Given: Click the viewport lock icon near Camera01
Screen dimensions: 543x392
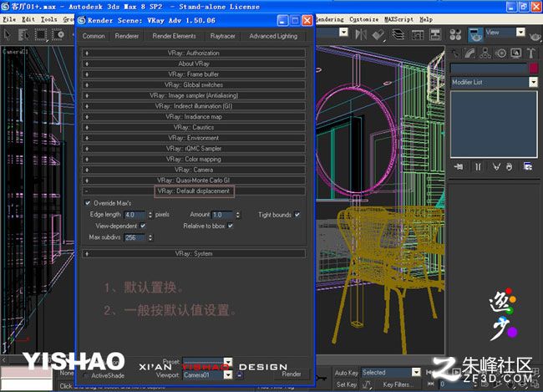Looking at the screenshot, I should 240,375.
